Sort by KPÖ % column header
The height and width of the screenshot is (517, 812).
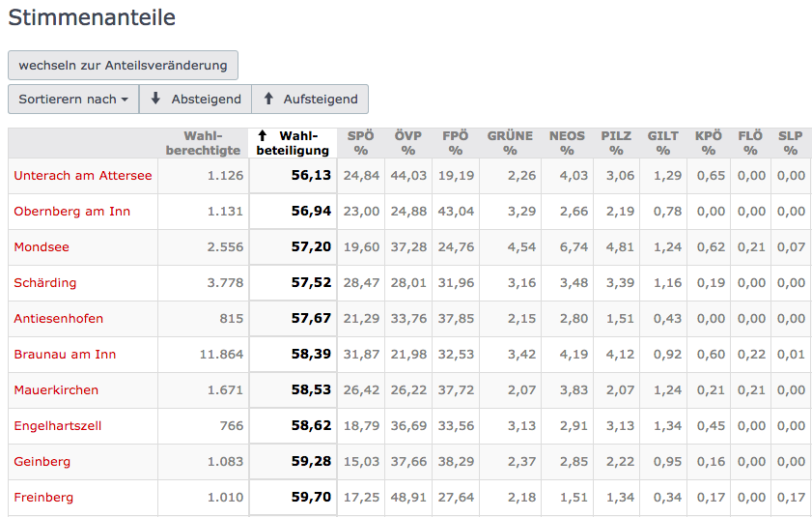tap(709, 143)
